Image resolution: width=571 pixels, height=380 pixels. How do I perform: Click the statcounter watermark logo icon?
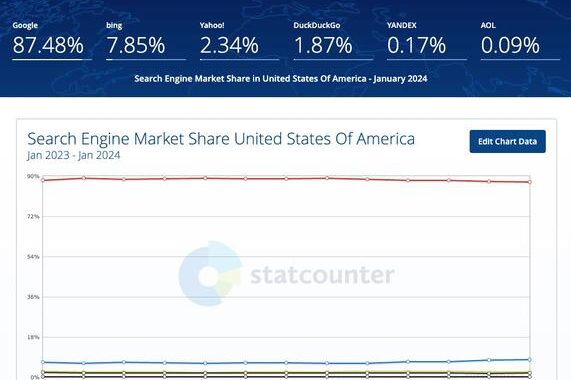pyautogui.click(x=210, y=273)
